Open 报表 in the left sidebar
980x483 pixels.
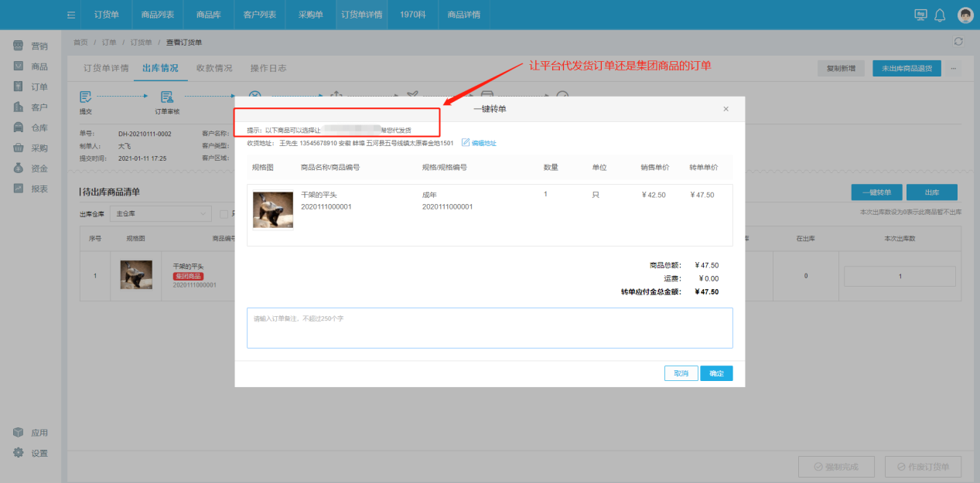point(31,189)
